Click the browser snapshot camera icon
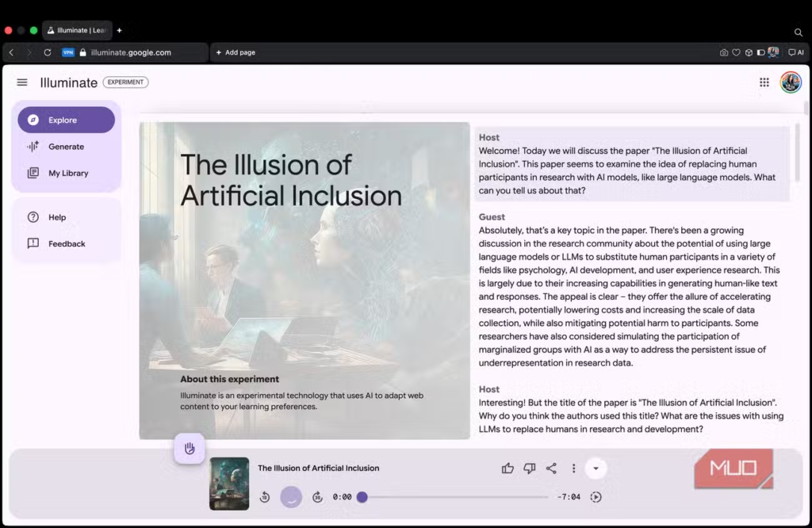Image resolution: width=812 pixels, height=528 pixels. [723, 52]
